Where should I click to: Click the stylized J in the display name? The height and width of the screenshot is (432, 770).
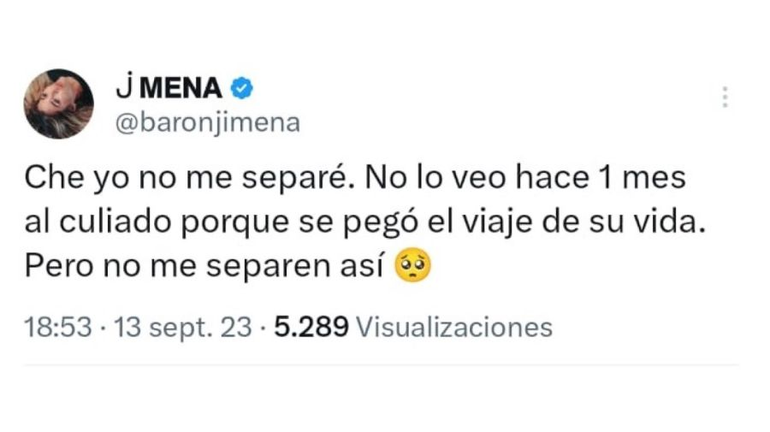(x=123, y=90)
